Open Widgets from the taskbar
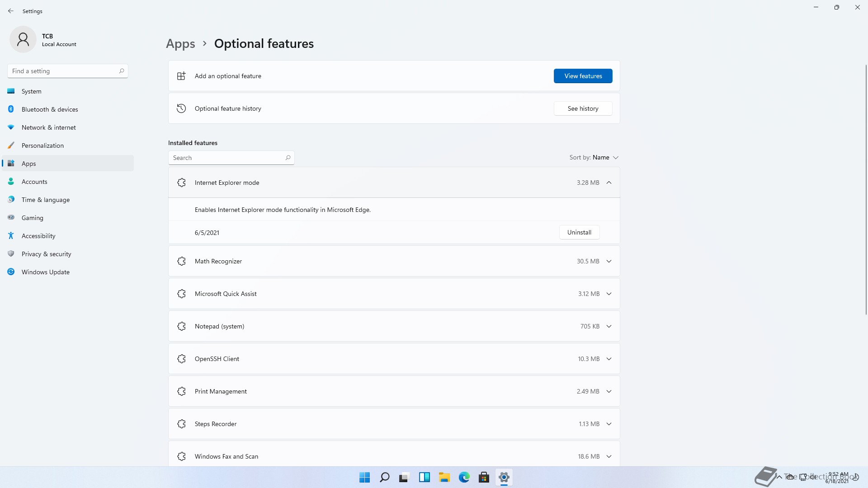The width and height of the screenshot is (868, 488). tap(424, 477)
